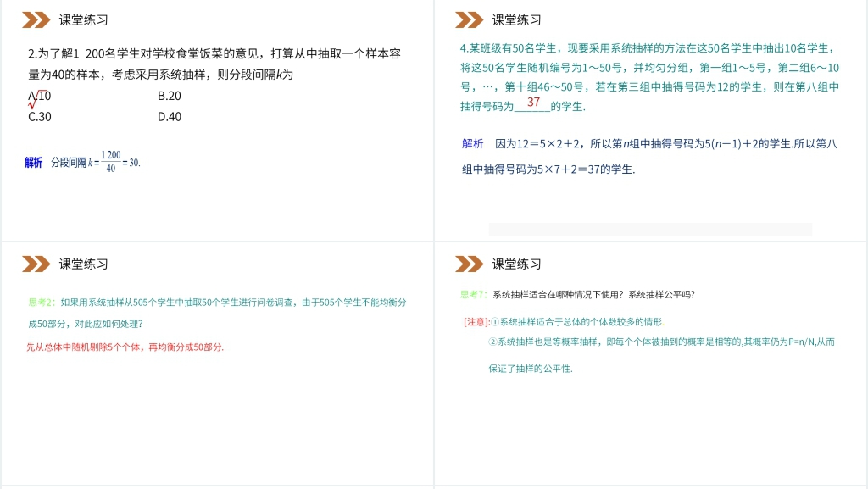The height and width of the screenshot is (489, 868).
Task: Click the 课堂练习 heading on the 思考2 slide
Action: 84,264
